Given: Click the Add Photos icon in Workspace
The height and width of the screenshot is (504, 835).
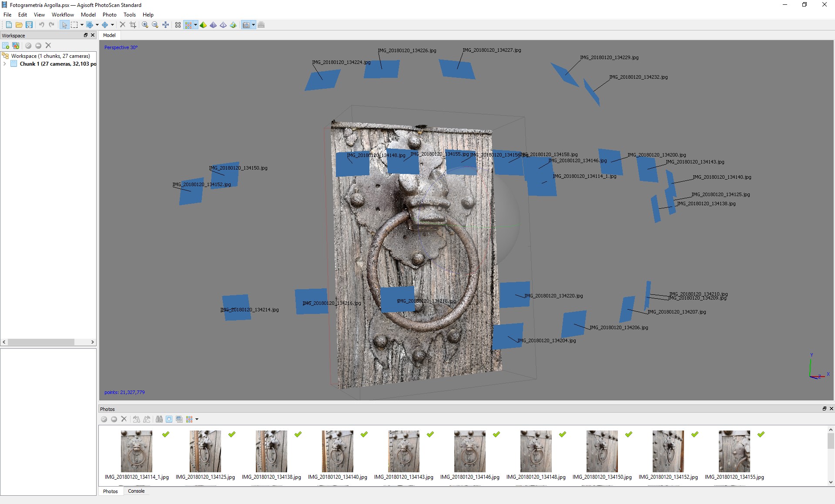Looking at the screenshot, I should pos(16,45).
